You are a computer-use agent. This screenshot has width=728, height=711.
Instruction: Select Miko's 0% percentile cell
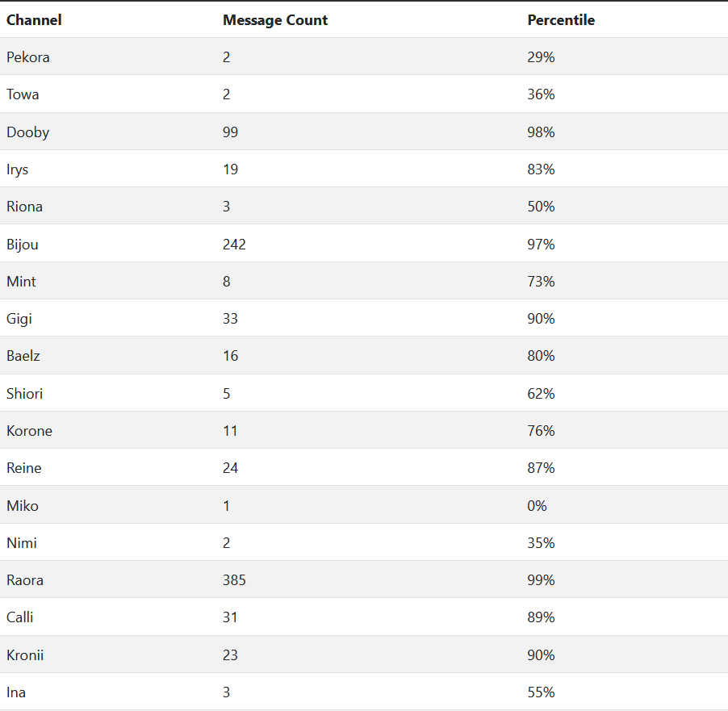pyautogui.click(x=537, y=506)
